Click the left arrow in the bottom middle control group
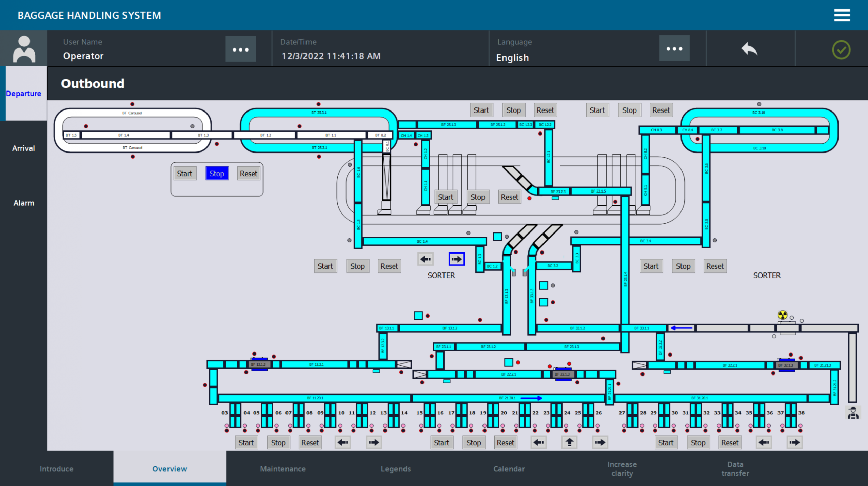Image resolution: width=868 pixels, height=486 pixels. click(538, 442)
